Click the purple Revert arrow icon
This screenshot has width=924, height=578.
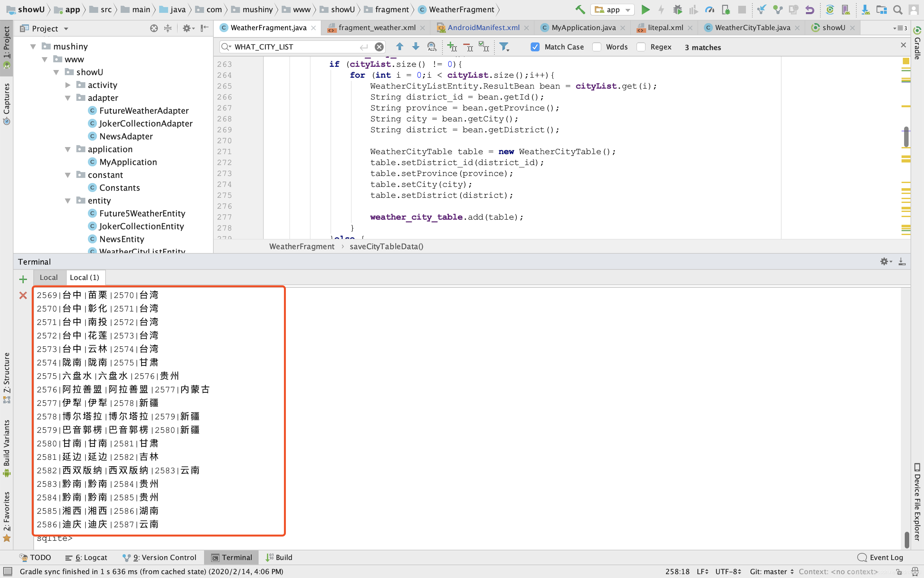[x=809, y=10]
